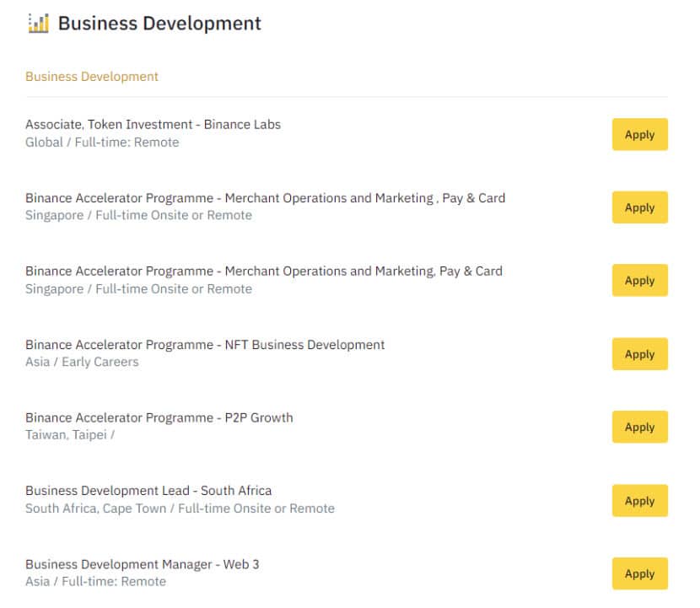Open the Merchant Operations and Marketing , Pay & Card listing
The height and width of the screenshot is (608, 700).
pos(265,198)
